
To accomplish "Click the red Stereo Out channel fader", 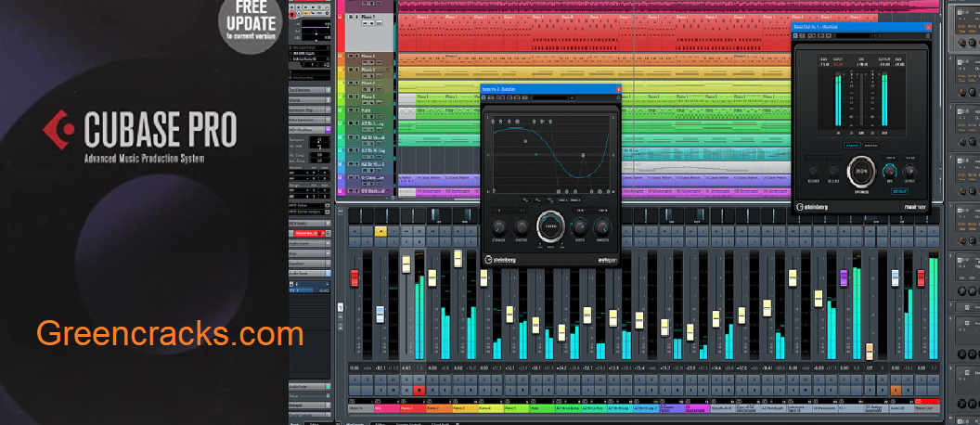I will coord(921,278).
